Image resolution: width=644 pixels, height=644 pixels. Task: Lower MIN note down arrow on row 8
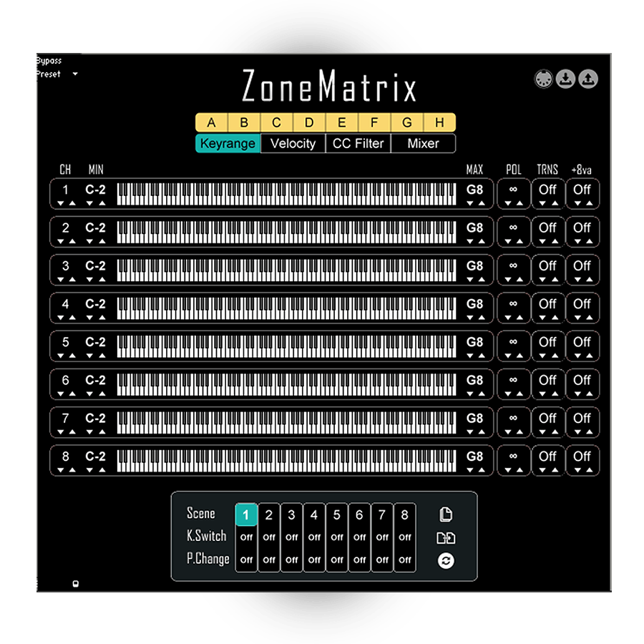[x=89, y=470]
